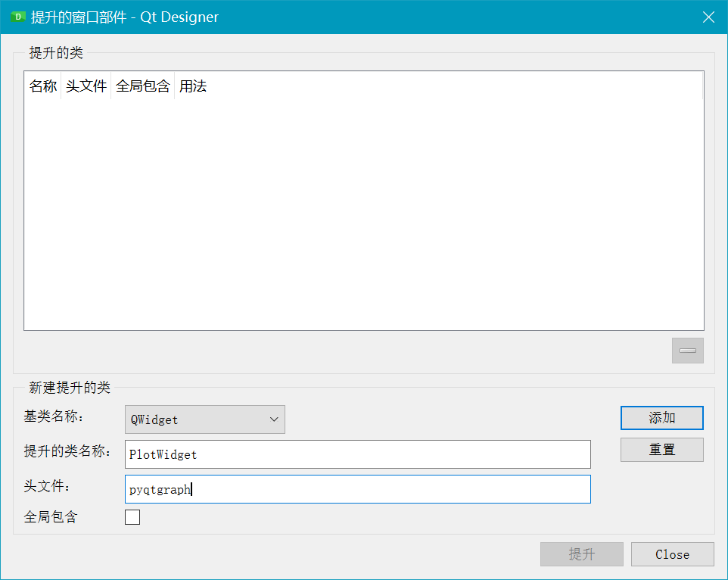This screenshot has width=728, height=580.
Task: Click the minus button to remove a promoted class
Action: (688, 351)
